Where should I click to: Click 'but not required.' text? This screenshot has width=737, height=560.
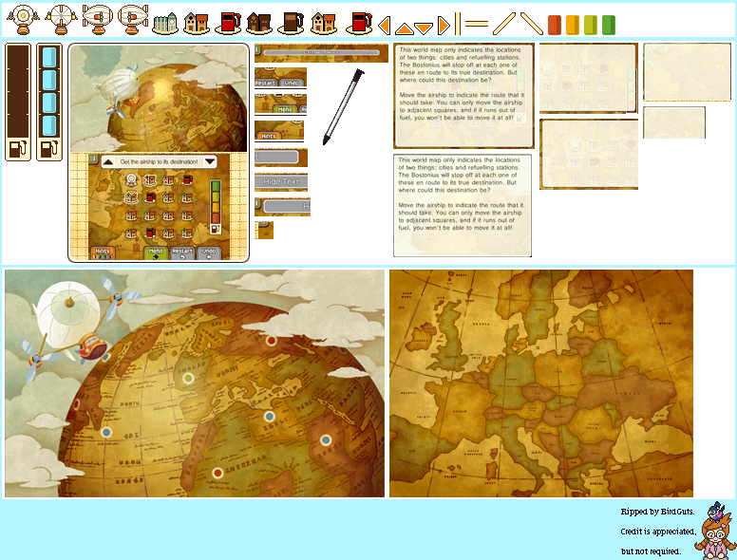tap(651, 551)
